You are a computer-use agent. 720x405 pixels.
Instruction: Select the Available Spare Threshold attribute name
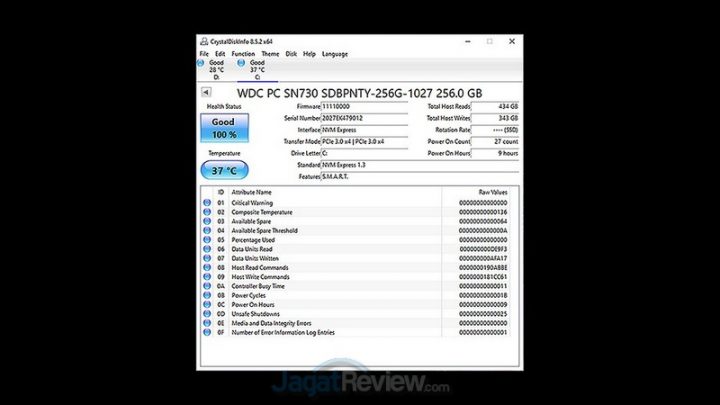coord(264,231)
